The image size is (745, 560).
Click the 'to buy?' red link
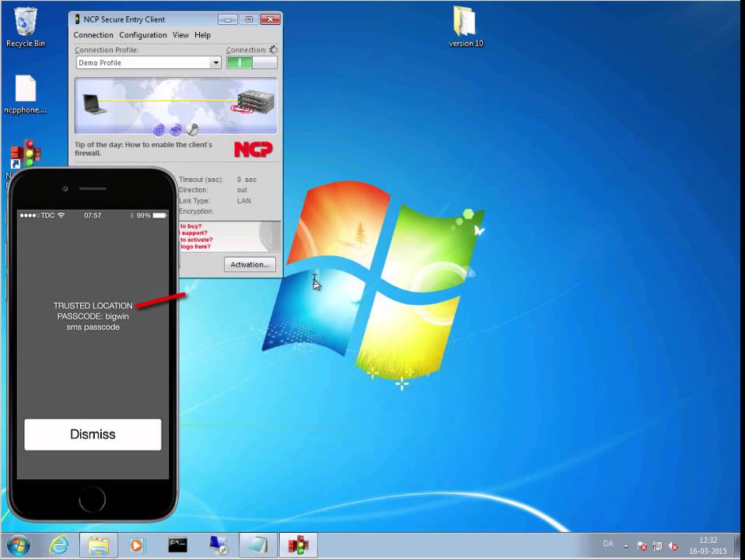191,226
